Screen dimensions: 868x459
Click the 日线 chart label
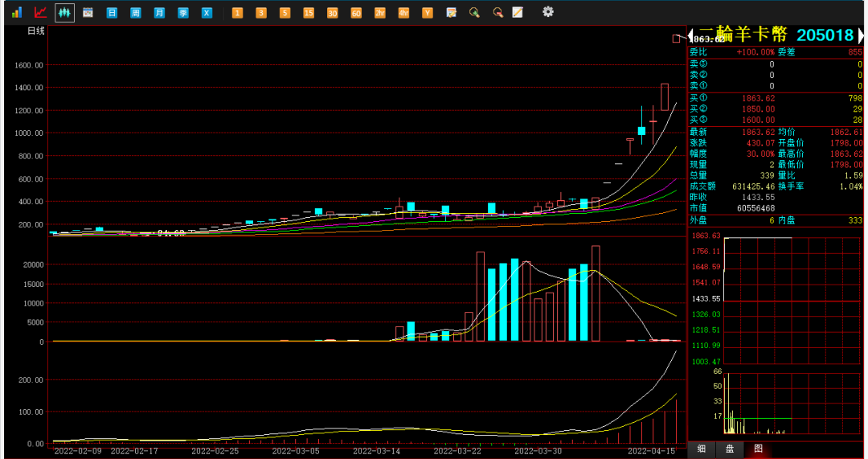[x=36, y=31]
